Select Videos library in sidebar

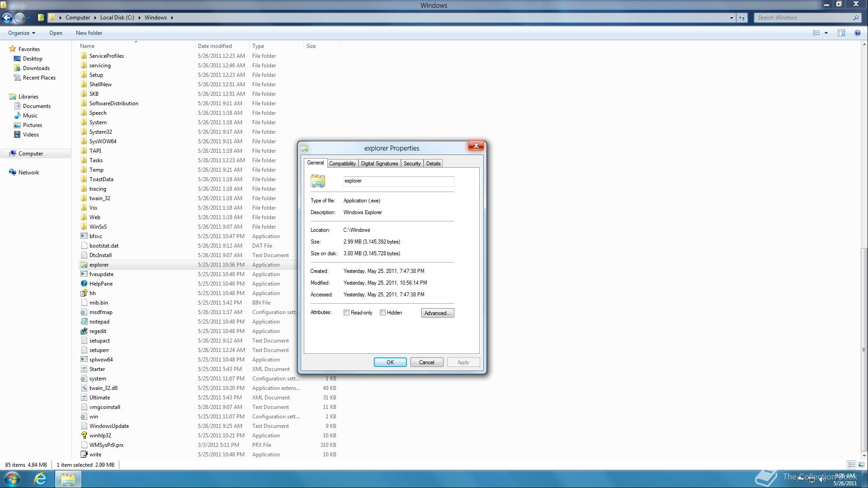tap(31, 135)
